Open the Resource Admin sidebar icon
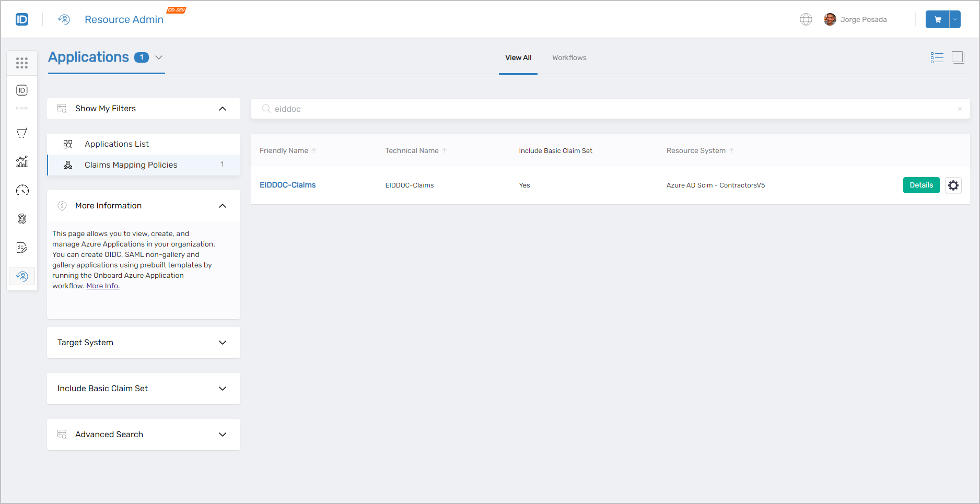Screen dimensions: 980x504 (22, 276)
